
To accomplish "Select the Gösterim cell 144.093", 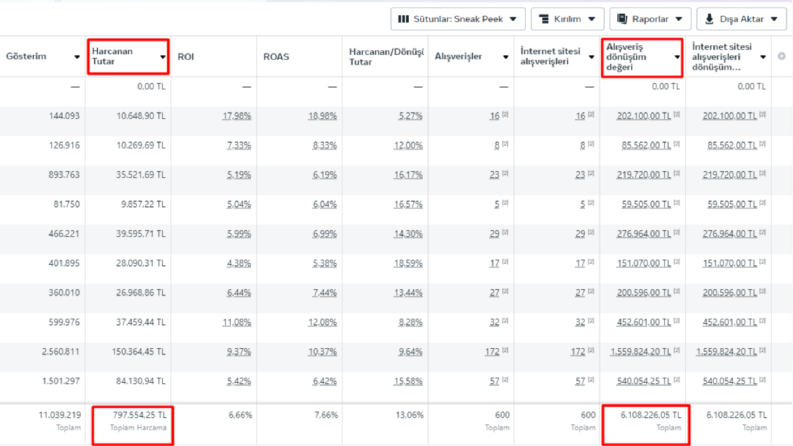I will click(x=64, y=116).
